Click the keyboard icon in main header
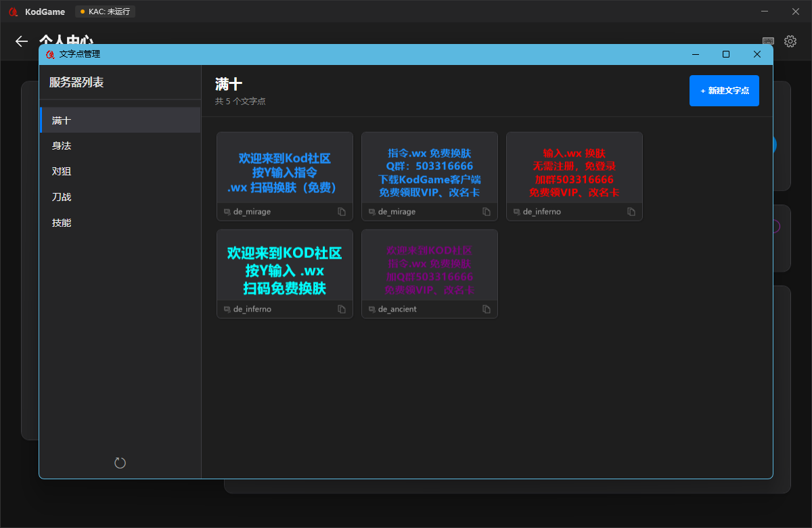The height and width of the screenshot is (528, 812). coord(768,41)
